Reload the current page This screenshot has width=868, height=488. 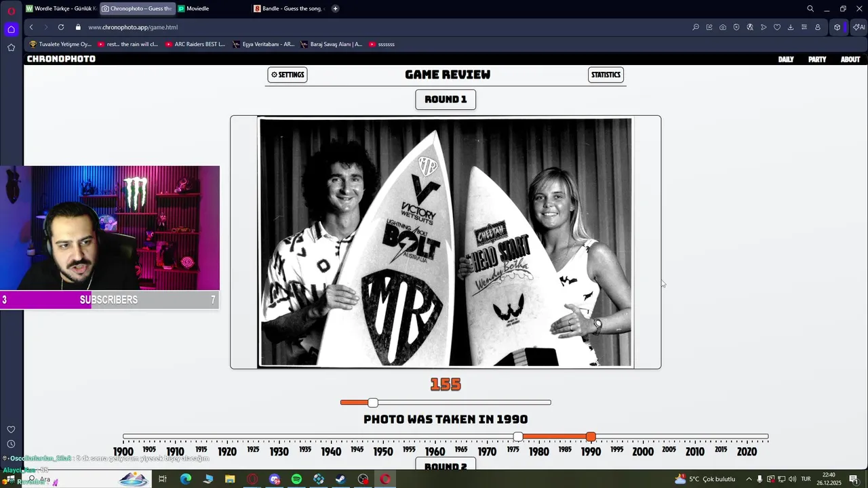[61, 27]
